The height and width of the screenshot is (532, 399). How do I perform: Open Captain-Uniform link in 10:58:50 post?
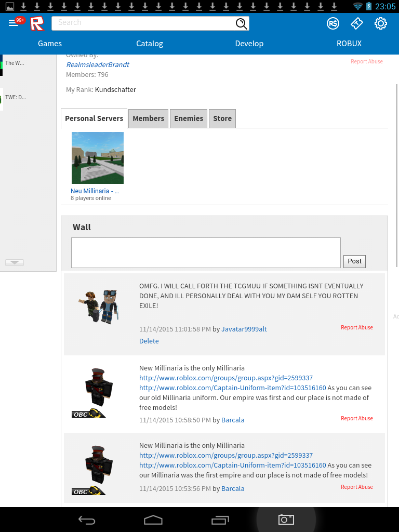pos(232,388)
